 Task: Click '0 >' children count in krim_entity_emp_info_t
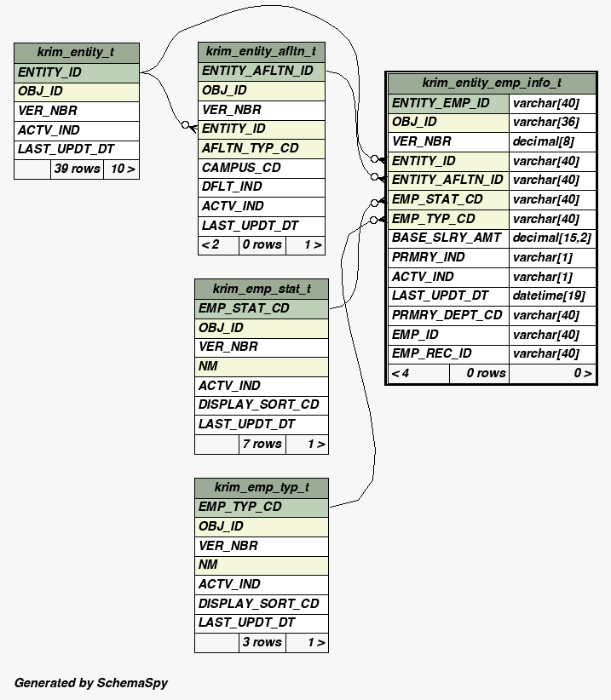(x=552, y=373)
